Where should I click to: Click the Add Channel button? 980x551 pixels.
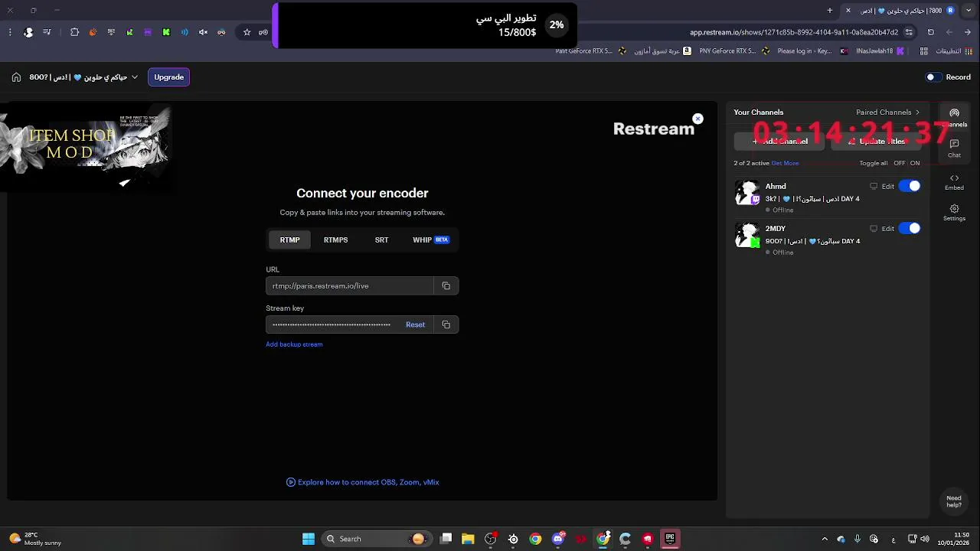(779, 142)
